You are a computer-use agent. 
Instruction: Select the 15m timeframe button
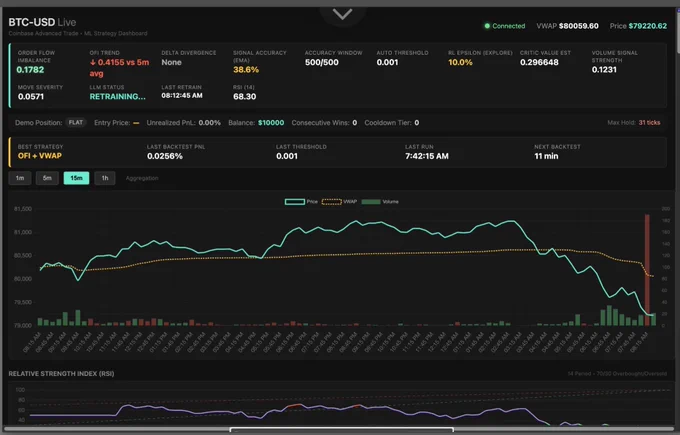click(x=76, y=178)
